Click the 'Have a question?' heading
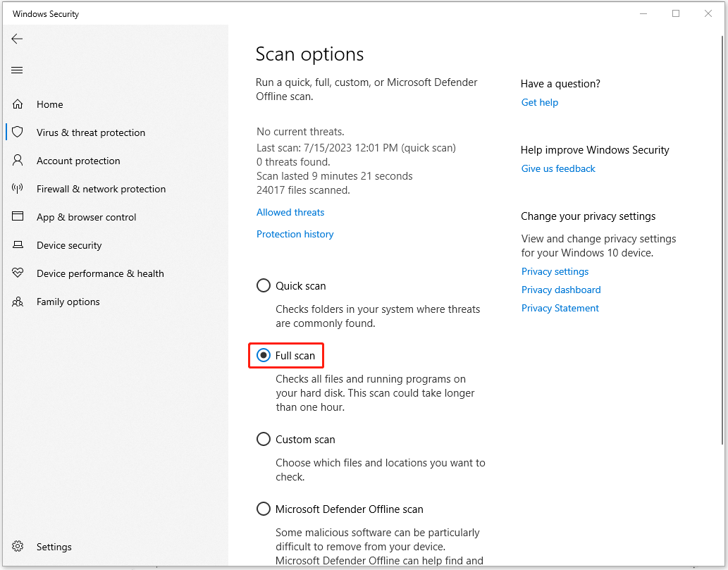This screenshot has width=728, height=570. click(x=560, y=84)
